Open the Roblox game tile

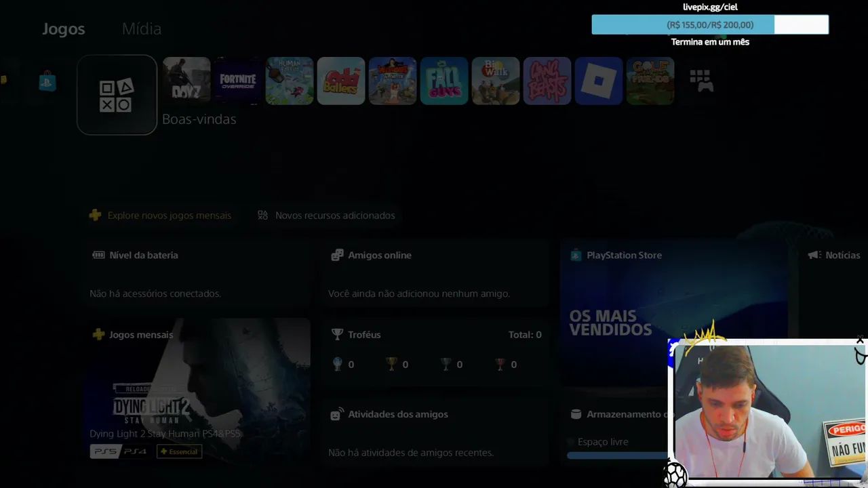click(599, 81)
